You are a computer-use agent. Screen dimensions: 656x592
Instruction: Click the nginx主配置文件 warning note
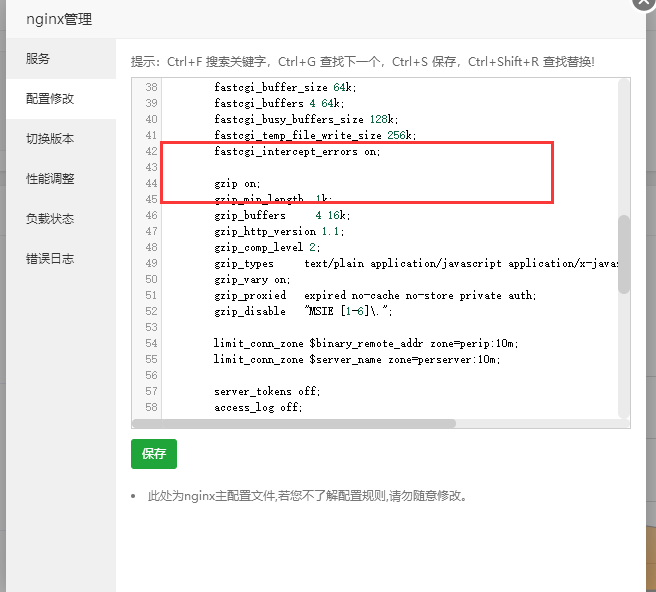[x=308, y=496]
